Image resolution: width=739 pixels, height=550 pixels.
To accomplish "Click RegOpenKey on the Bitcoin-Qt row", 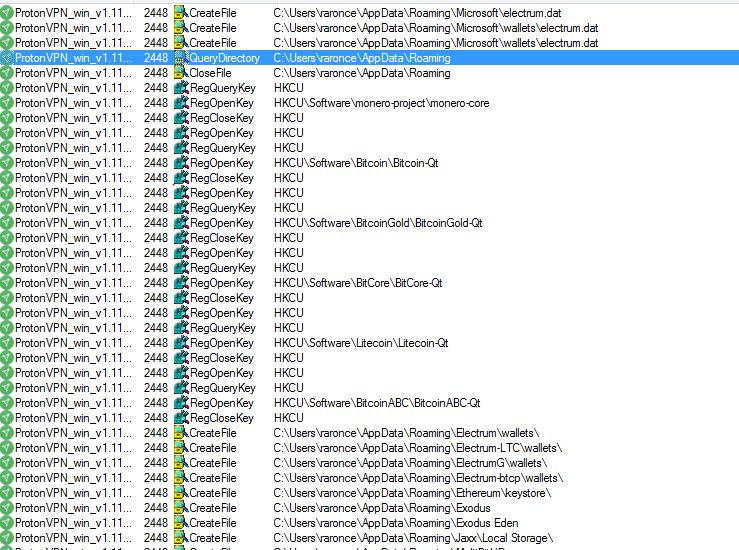I will tap(222, 163).
